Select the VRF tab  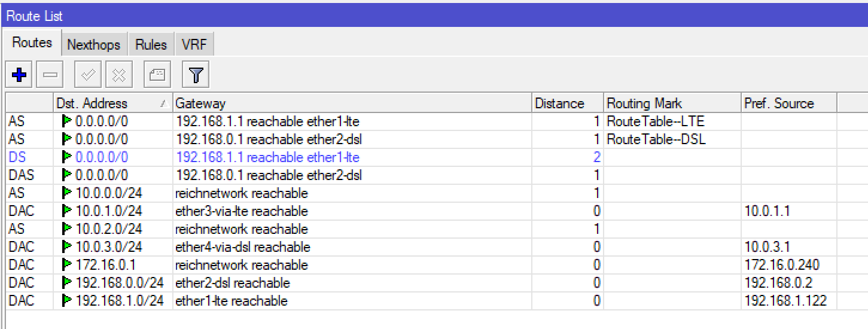tap(194, 45)
